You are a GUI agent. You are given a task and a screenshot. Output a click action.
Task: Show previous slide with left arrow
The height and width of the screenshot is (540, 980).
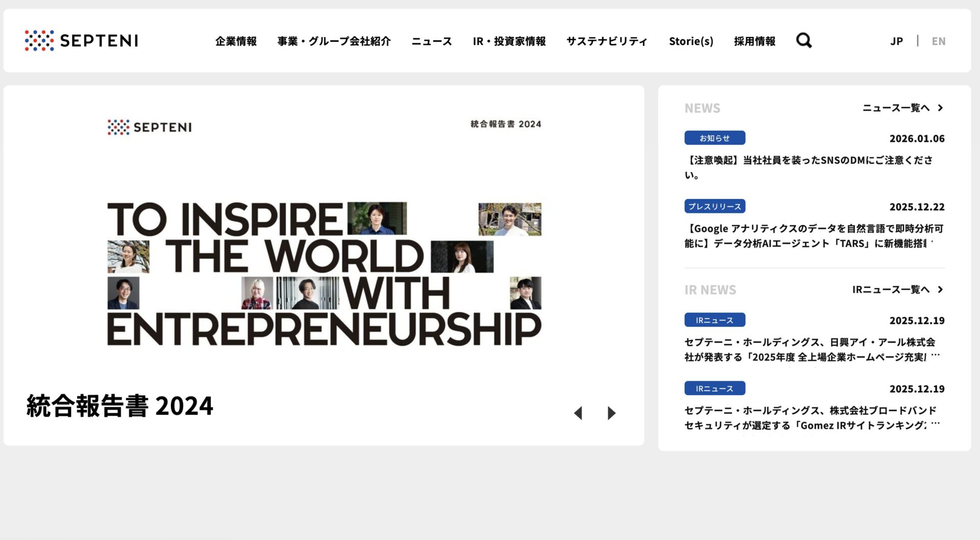578,413
